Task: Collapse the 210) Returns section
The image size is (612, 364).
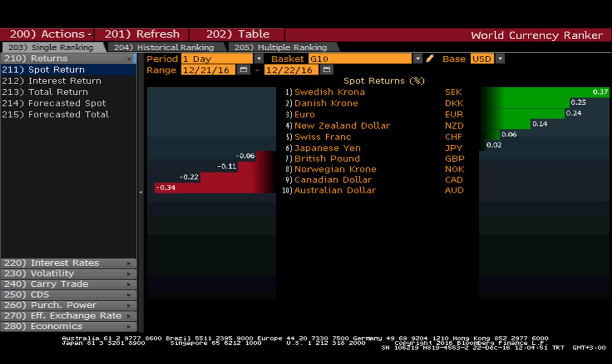Action: pyautogui.click(x=68, y=59)
